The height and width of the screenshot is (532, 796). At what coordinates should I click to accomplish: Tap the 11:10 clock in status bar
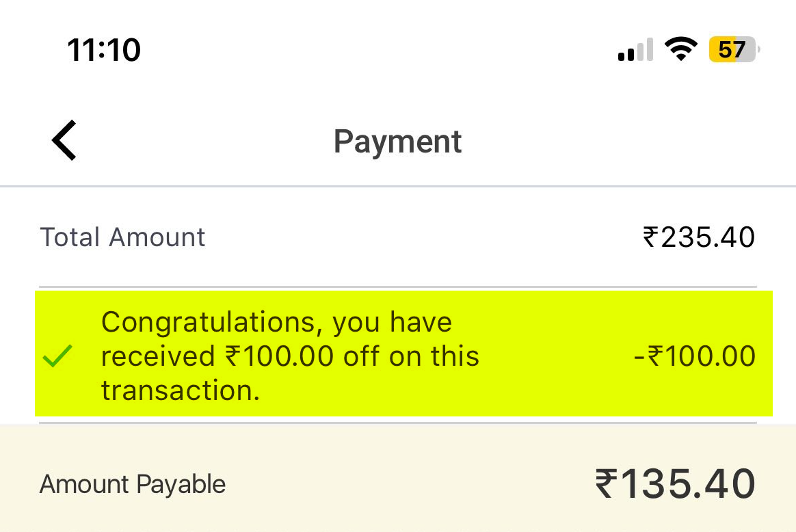pos(104,50)
